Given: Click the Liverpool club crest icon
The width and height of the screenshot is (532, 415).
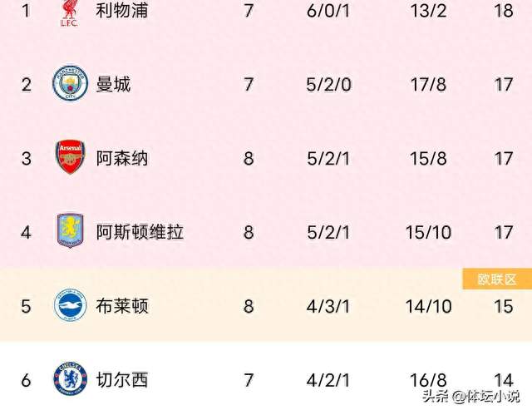Looking at the screenshot, I should click(70, 11).
